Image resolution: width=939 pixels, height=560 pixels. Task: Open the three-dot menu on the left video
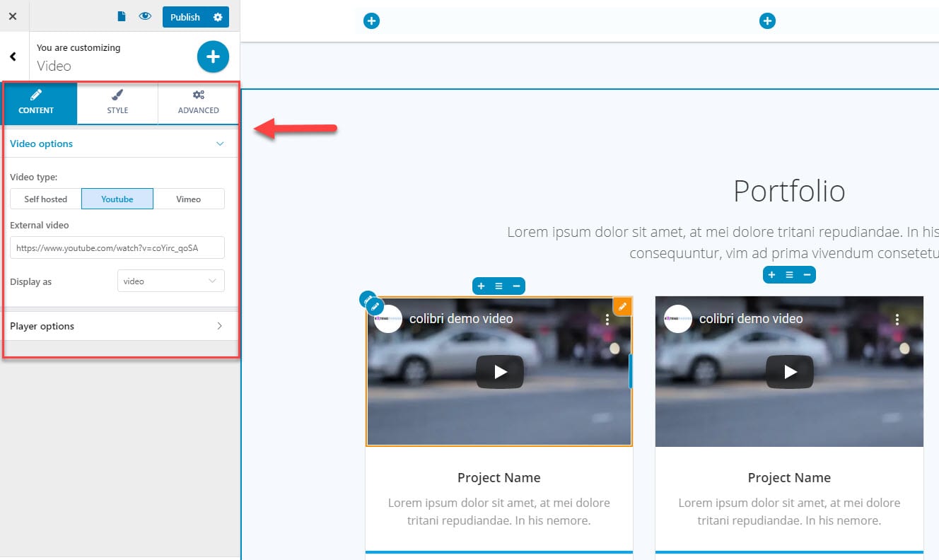(607, 319)
